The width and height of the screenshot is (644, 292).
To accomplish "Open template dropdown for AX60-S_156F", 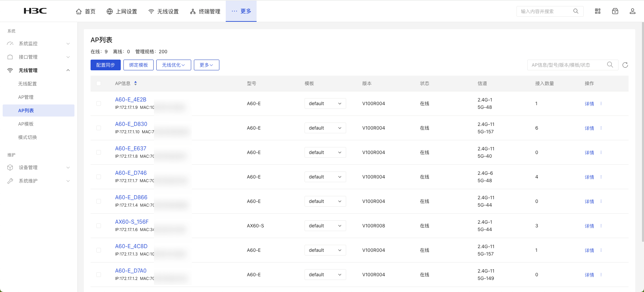I will click(325, 226).
